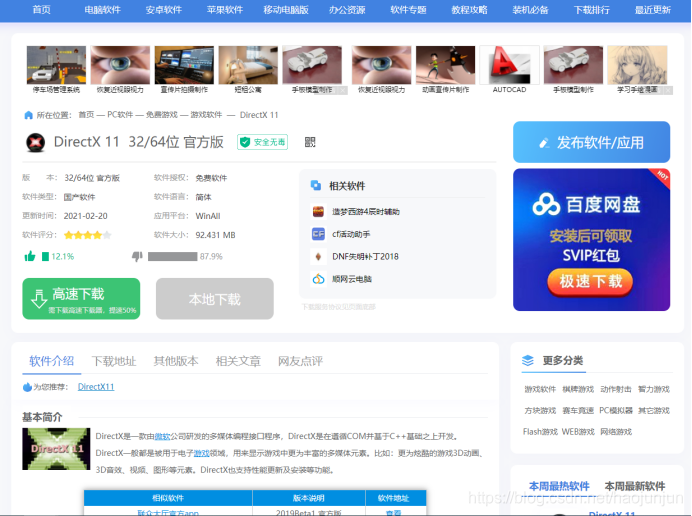The image size is (692, 516).
Task: Click 游戏软件 in breadcrumb
Action: [x=207, y=115]
